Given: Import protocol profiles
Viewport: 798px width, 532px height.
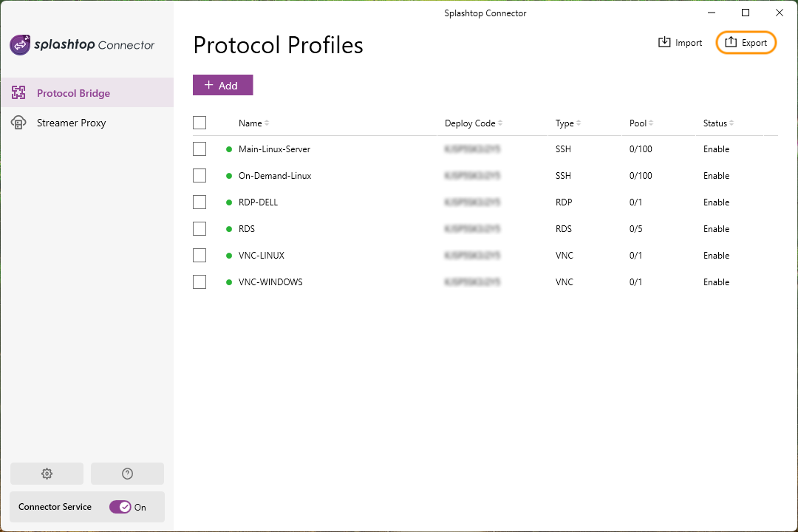Looking at the screenshot, I should pyautogui.click(x=680, y=43).
